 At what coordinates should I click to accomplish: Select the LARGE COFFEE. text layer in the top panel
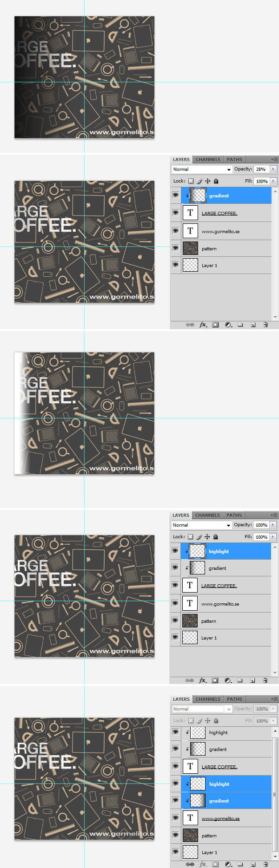(219, 213)
